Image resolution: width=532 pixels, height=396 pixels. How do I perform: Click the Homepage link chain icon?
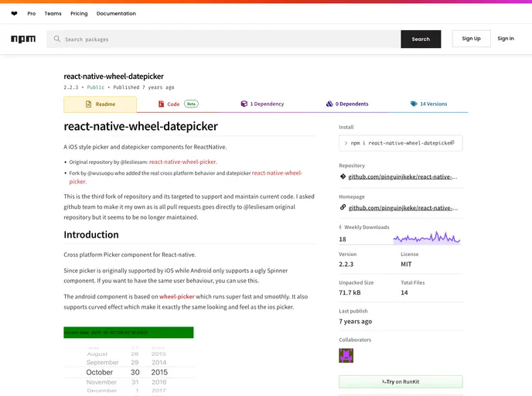click(x=343, y=207)
